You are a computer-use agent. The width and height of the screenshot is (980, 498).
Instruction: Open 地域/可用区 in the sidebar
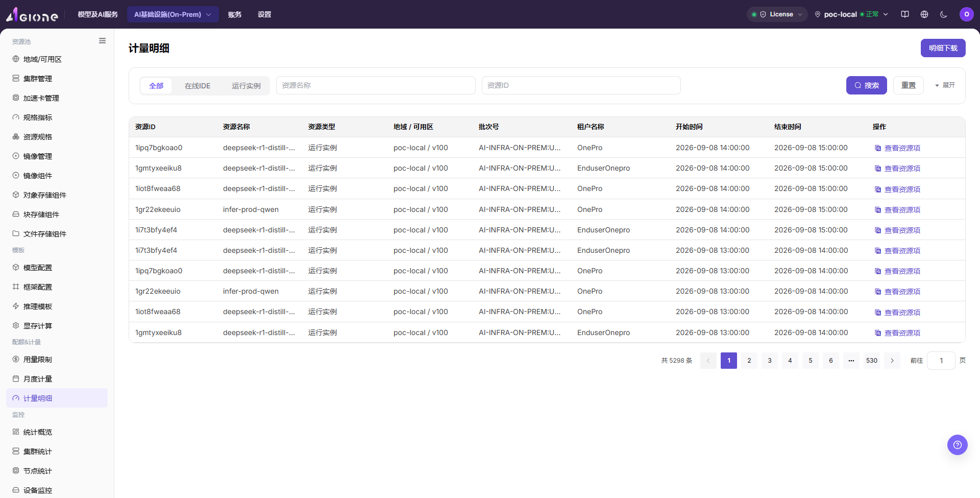(x=57, y=59)
